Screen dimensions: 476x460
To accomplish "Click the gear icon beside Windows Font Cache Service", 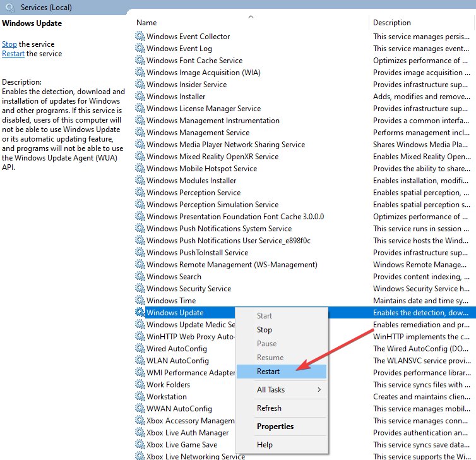I will [x=140, y=60].
